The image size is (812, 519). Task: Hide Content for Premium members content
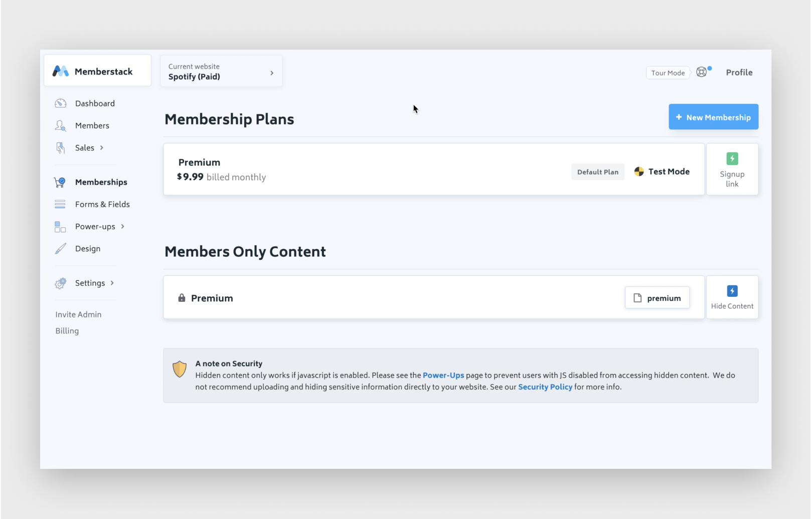click(x=732, y=297)
